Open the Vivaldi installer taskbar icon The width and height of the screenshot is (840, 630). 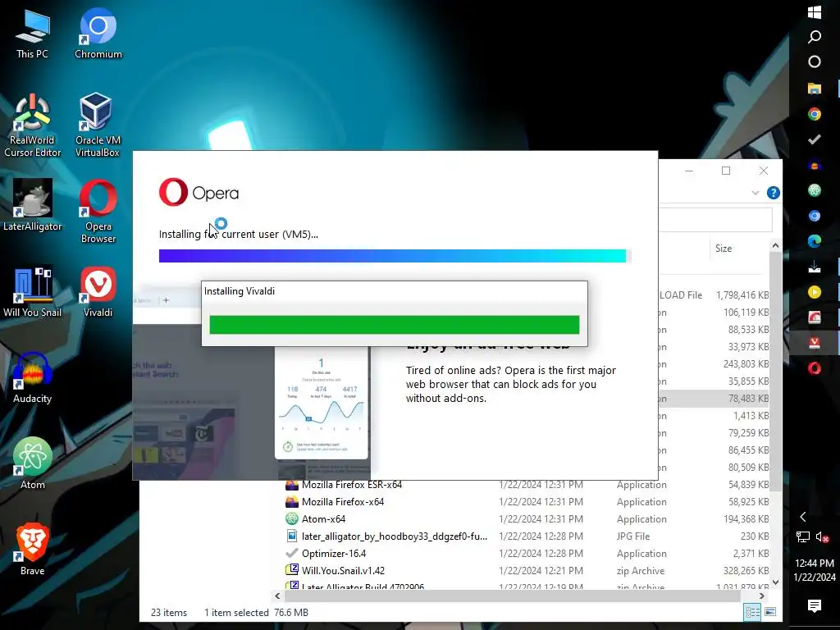click(815, 343)
